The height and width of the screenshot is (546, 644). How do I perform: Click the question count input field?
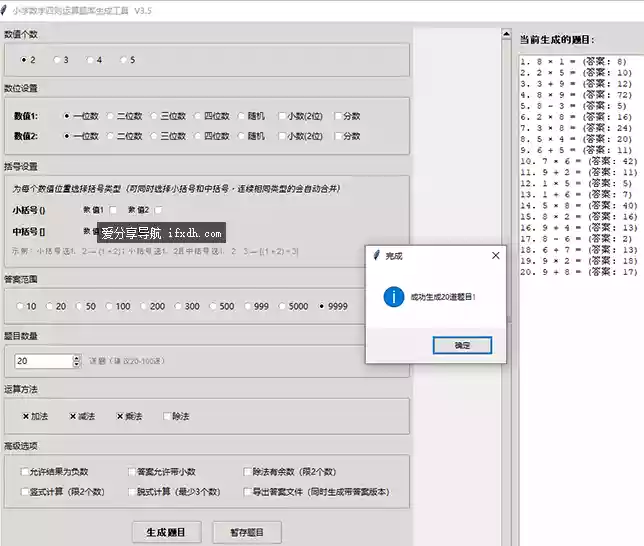coord(44,361)
